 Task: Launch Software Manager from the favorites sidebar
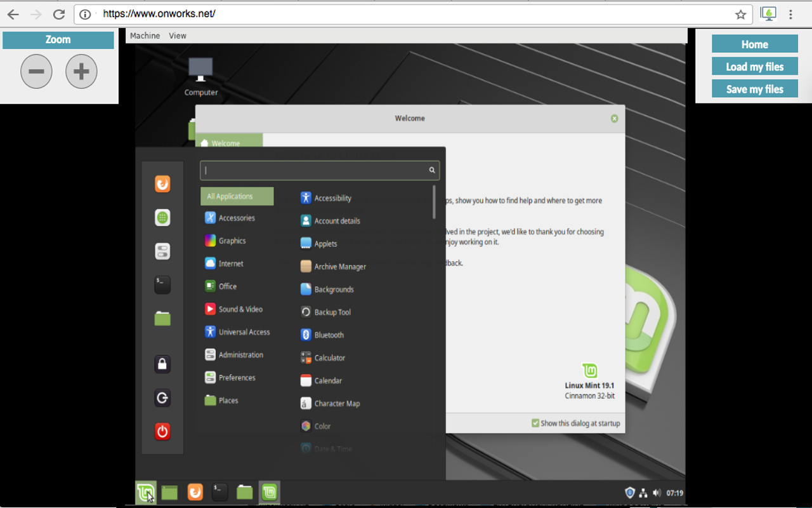tap(162, 218)
